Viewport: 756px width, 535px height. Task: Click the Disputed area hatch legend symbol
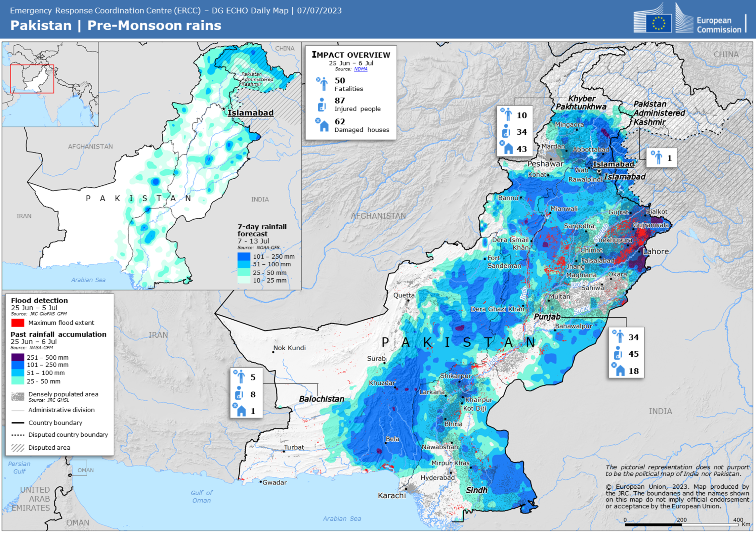coord(18,447)
